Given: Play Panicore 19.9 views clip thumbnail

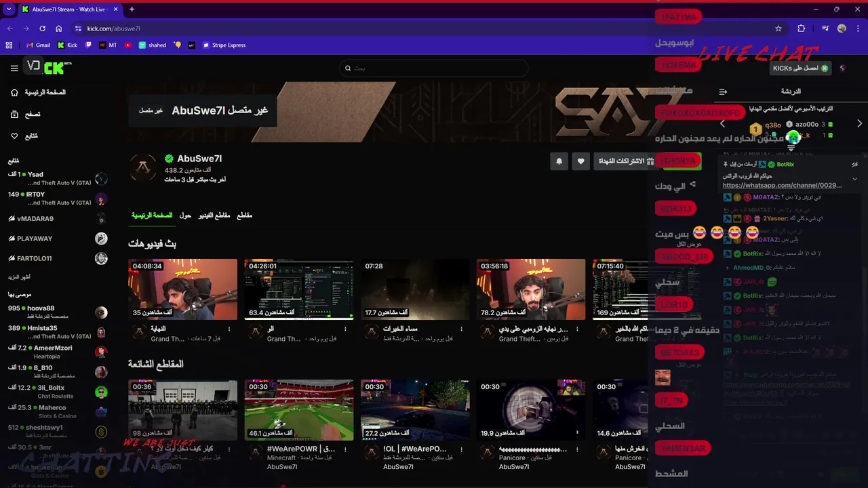Looking at the screenshot, I should coord(531,410).
